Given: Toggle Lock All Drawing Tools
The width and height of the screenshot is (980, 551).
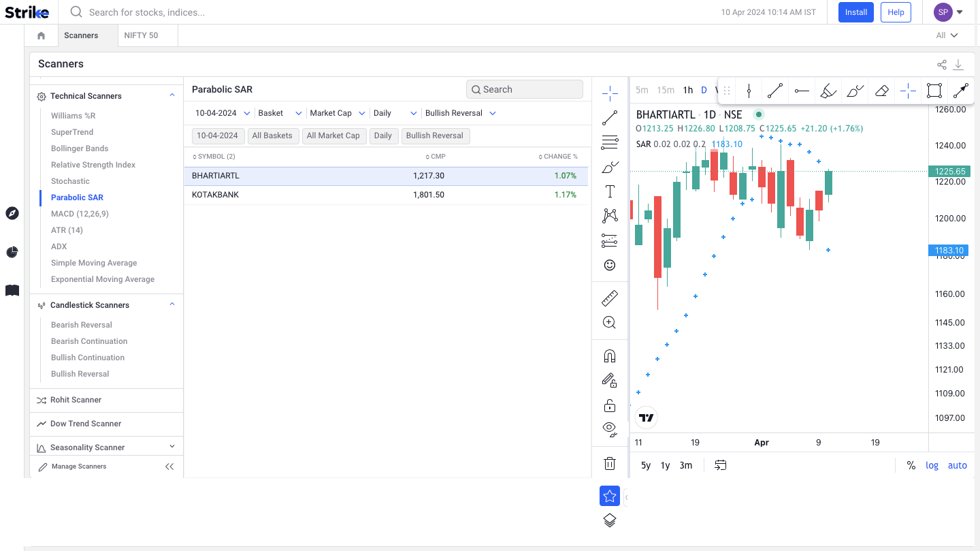Looking at the screenshot, I should [610, 405].
